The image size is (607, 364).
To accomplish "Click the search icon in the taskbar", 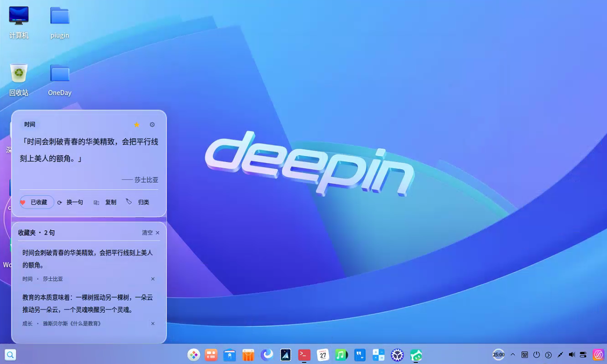I will point(10,355).
